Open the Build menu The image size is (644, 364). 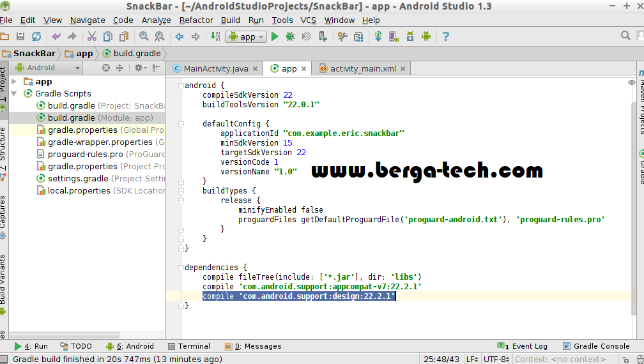coord(231,20)
